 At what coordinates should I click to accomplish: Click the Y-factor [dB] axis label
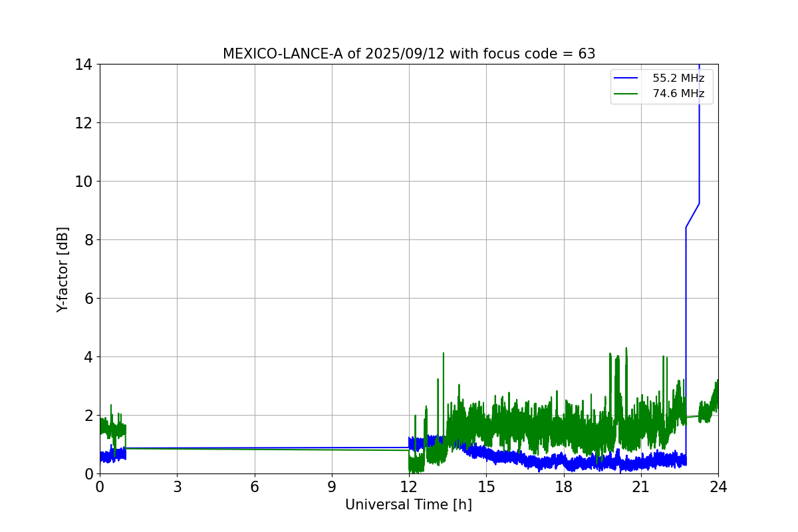coord(63,269)
